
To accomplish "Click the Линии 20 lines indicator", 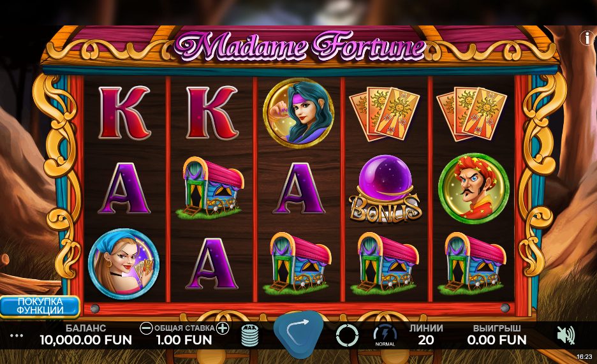I will [x=425, y=335].
